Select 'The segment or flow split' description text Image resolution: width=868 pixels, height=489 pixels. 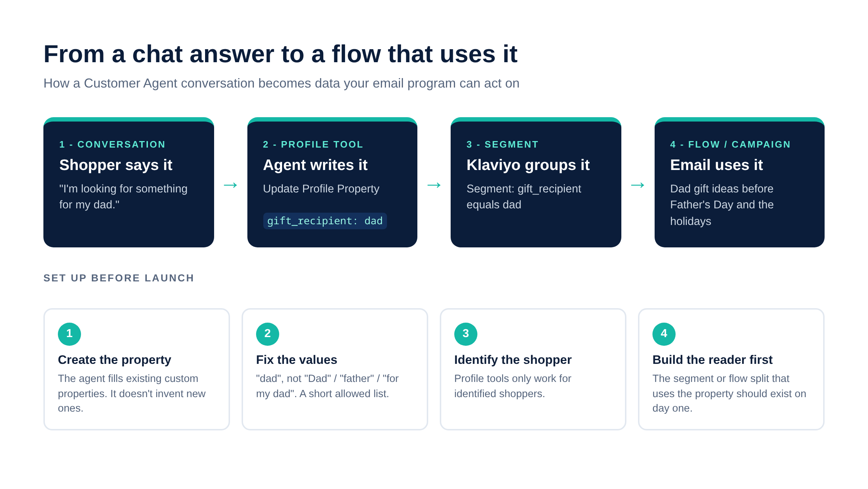click(x=729, y=393)
